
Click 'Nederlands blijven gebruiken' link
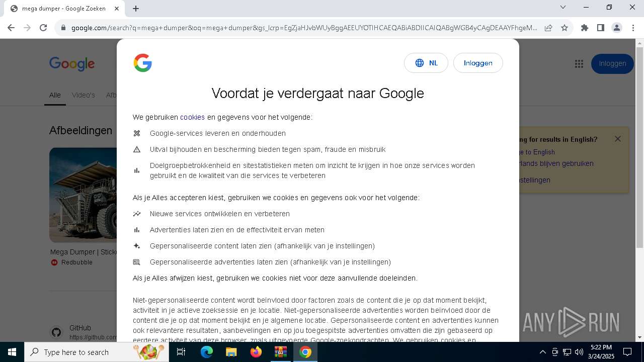(556, 163)
